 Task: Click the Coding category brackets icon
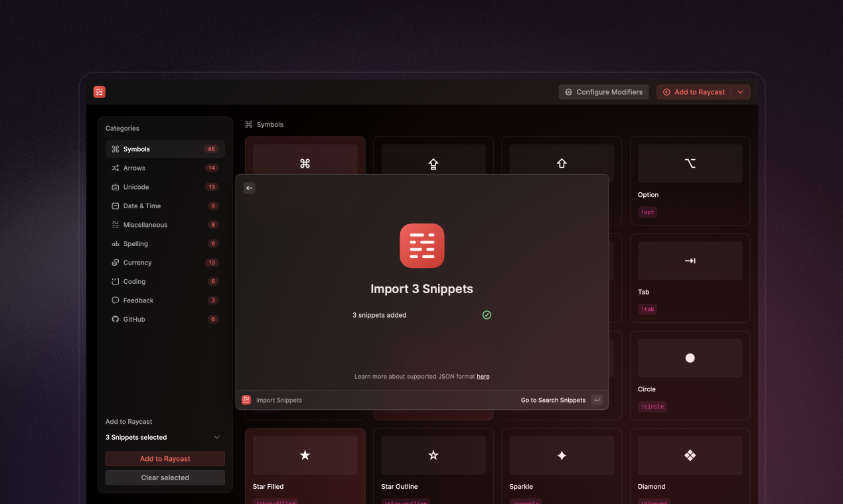115,282
